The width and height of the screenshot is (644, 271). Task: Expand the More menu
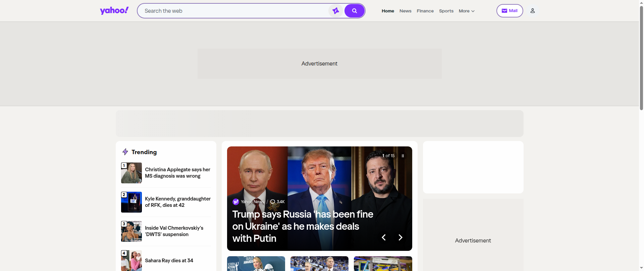(467, 11)
